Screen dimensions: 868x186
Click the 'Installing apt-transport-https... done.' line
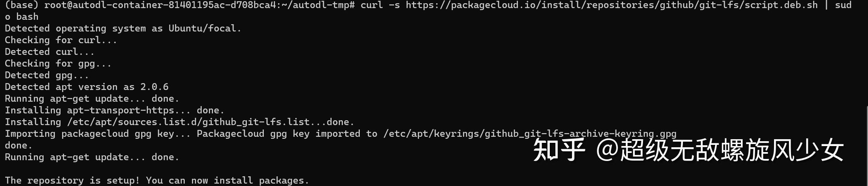(x=114, y=110)
